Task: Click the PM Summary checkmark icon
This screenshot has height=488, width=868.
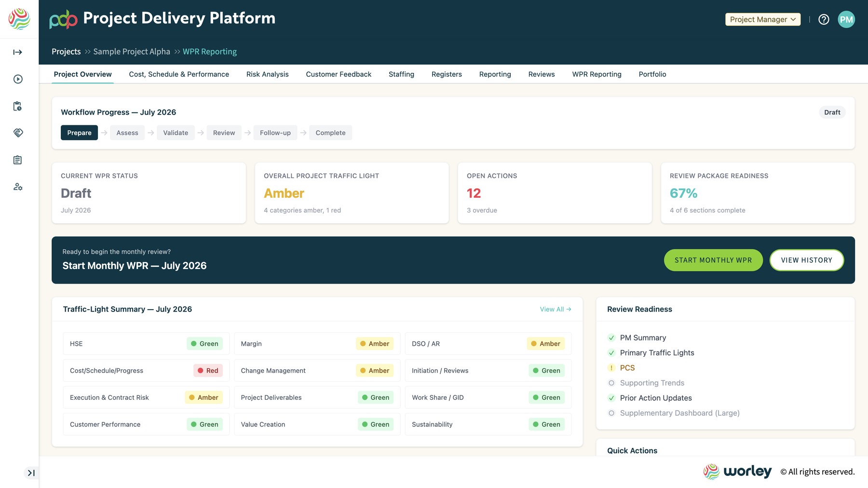Action: tap(611, 338)
